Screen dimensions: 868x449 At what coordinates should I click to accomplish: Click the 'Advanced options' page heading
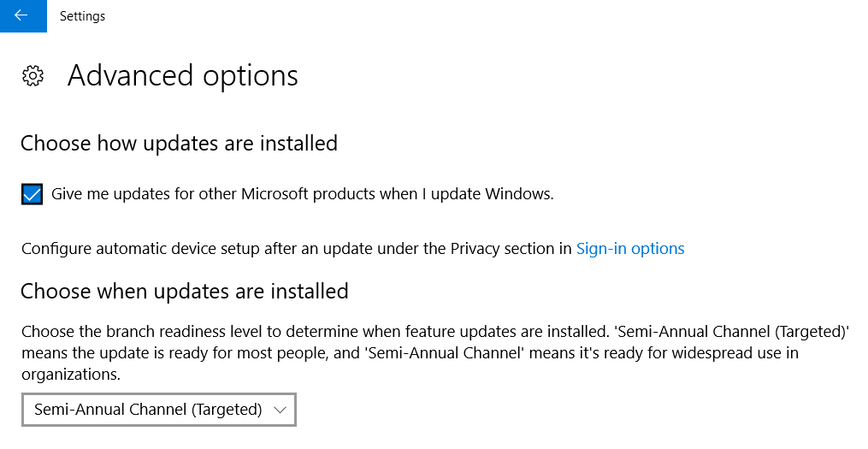point(183,76)
